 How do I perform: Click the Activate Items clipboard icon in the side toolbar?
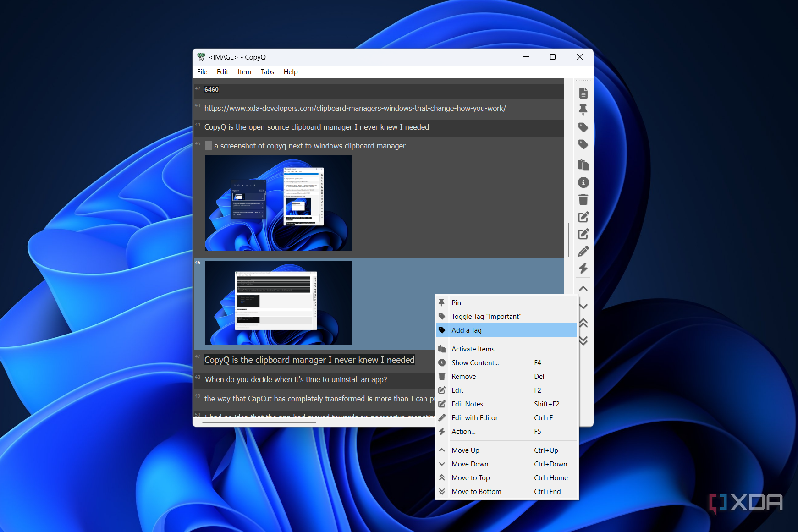tap(583, 165)
